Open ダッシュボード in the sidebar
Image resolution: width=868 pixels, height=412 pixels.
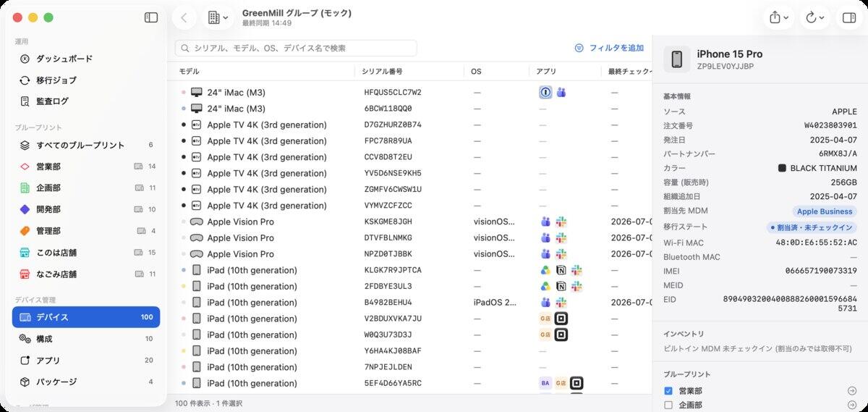click(86, 59)
